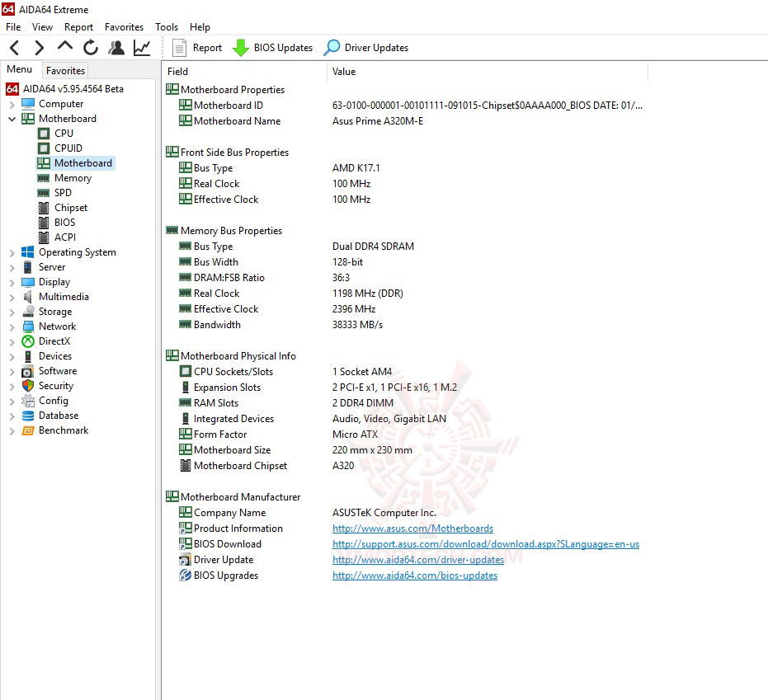This screenshot has height=700, width=768.
Task: Switch to the Favorites tab
Action: pyautogui.click(x=65, y=71)
